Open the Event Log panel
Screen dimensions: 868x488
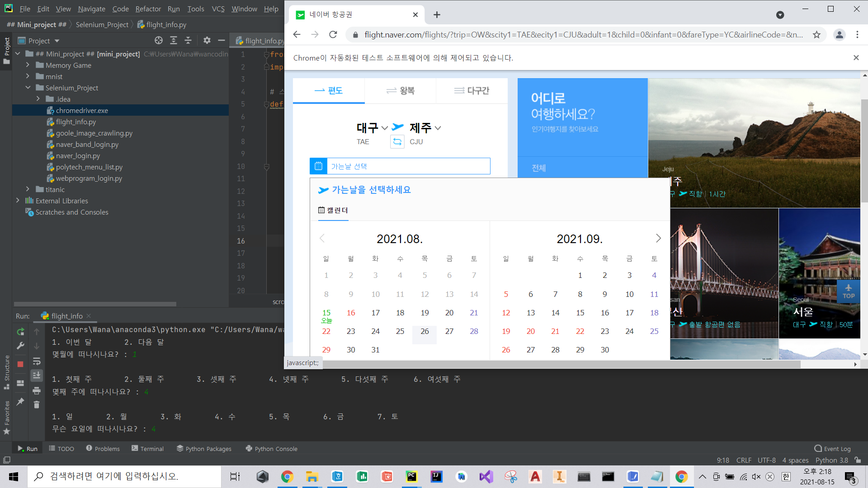point(832,449)
